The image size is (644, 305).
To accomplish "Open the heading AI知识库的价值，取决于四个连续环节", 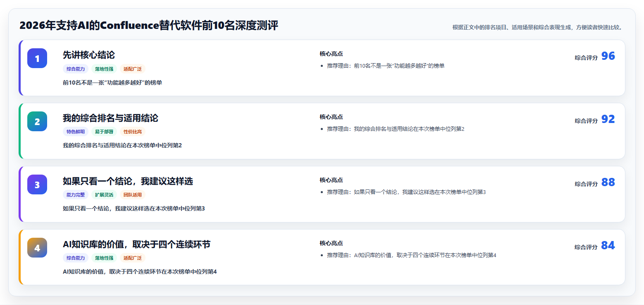I will [x=137, y=244].
